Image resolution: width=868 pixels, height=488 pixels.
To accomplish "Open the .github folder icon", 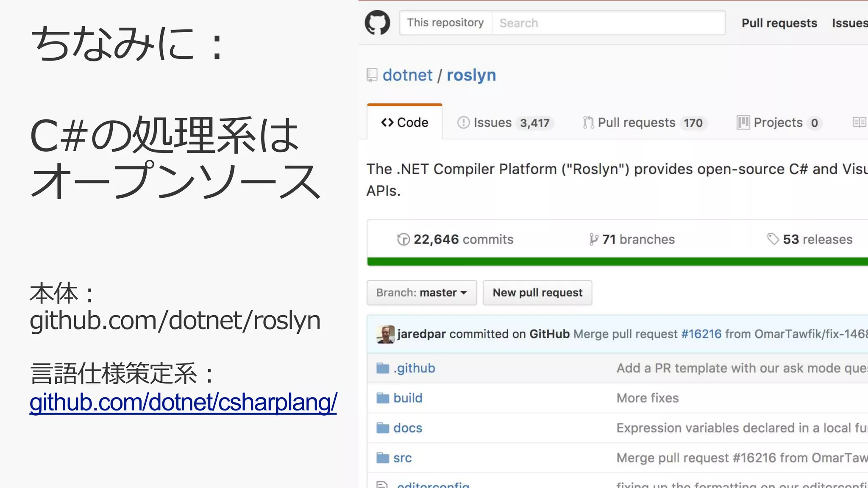I will coord(383,368).
